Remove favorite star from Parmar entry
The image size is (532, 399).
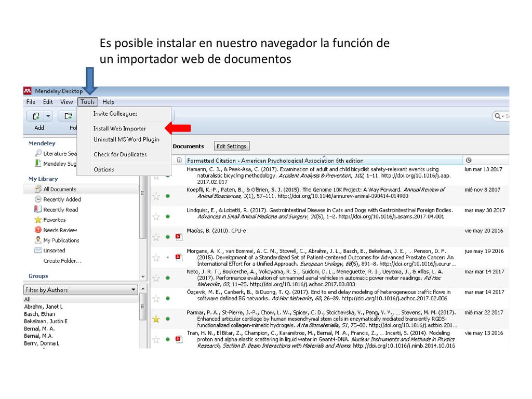(x=156, y=318)
